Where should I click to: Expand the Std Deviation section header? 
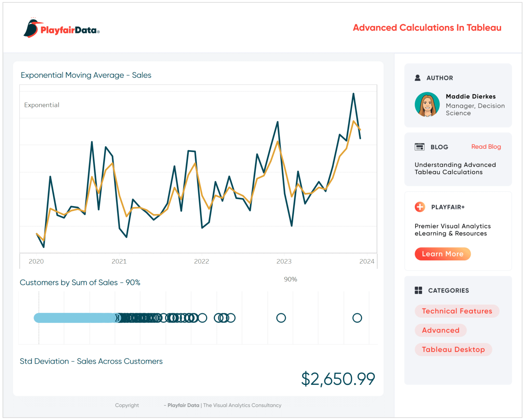[x=91, y=361]
